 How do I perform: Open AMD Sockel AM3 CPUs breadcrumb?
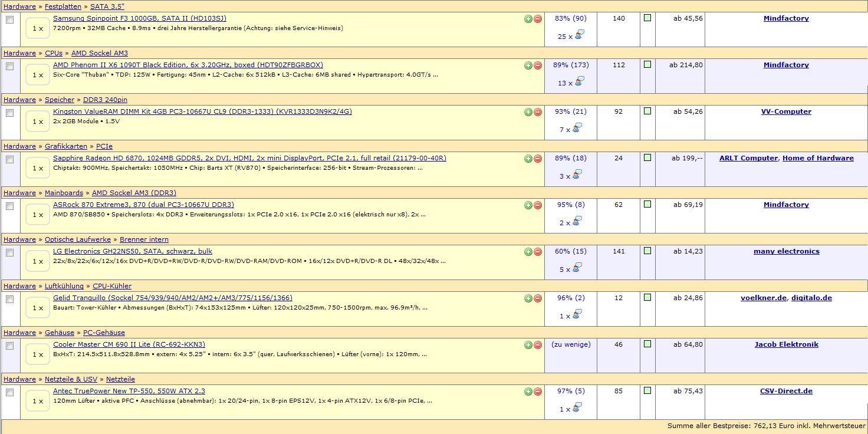(100, 53)
